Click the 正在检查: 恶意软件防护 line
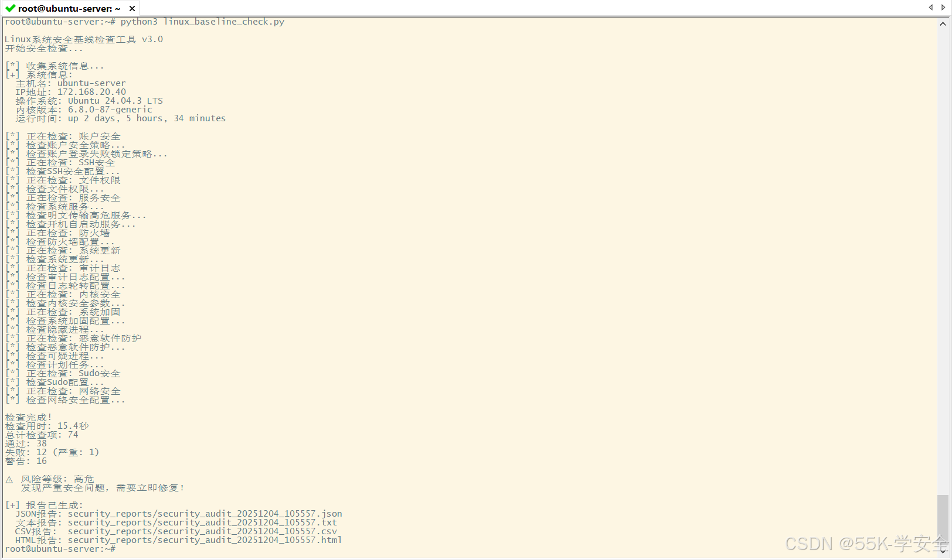The image size is (952, 560). pyautogui.click(x=74, y=338)
